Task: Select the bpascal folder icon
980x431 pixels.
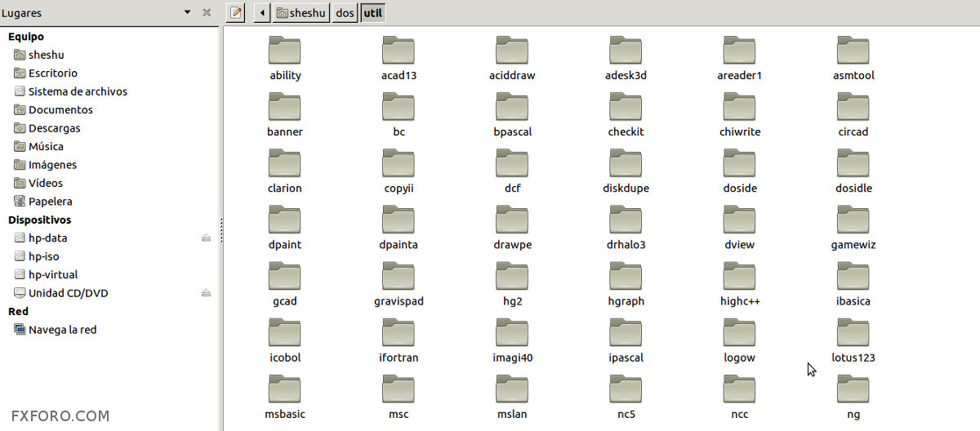Action: point(512,107)
